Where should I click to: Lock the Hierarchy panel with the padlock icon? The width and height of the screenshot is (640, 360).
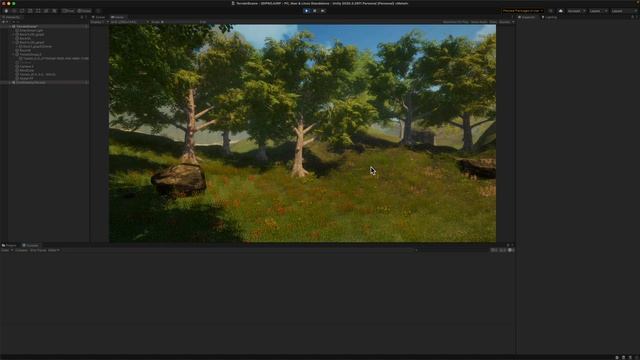[x=82, y=17]
